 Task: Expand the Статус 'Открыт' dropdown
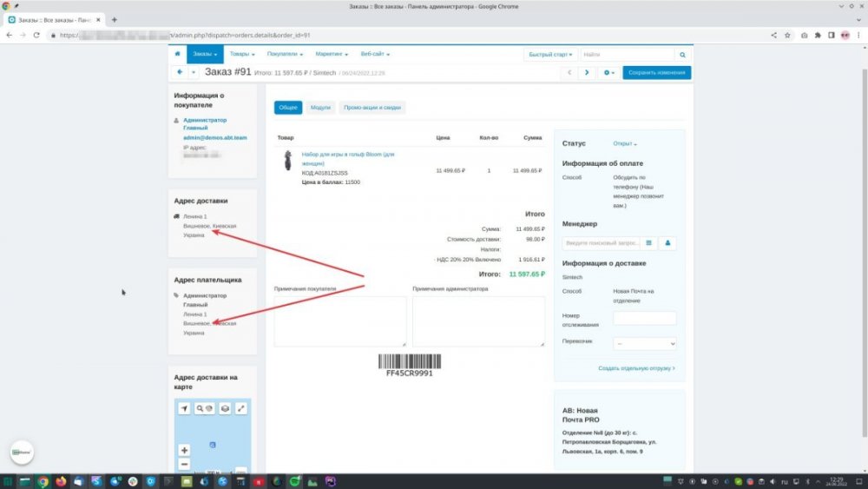[625, 144]
